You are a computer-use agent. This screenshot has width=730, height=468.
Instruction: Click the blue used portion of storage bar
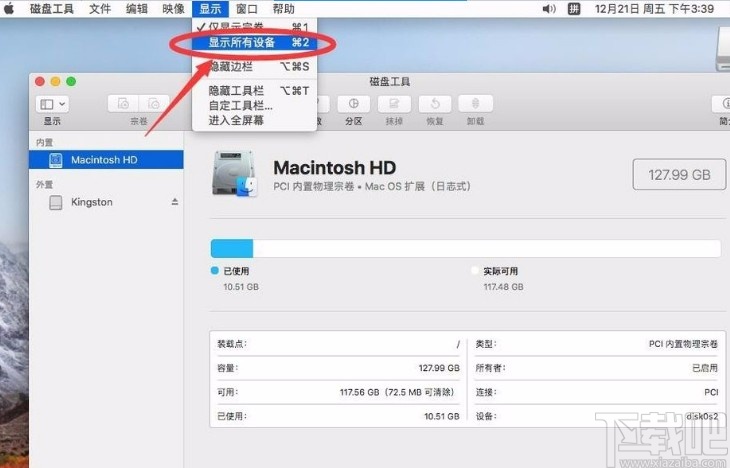[x=232, y=248]
